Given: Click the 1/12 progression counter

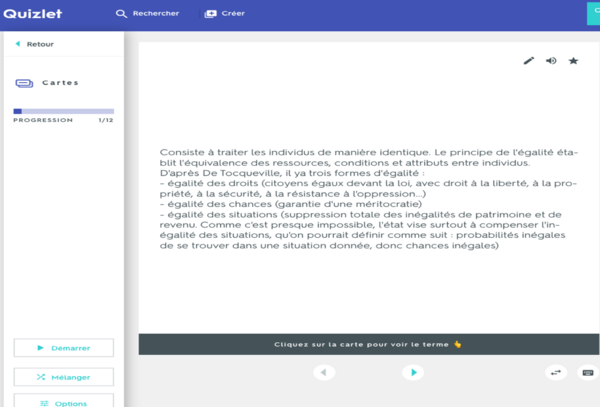Looking at the screenshot, I should tap(105, 120).
